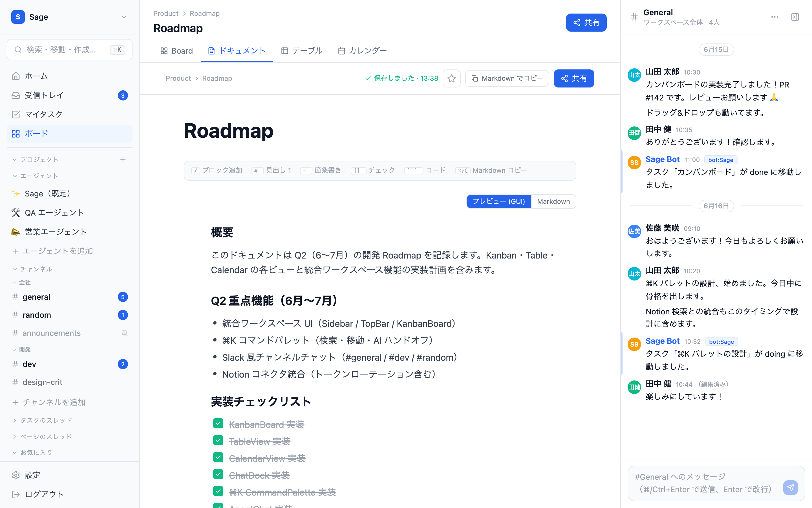Image resolution: width=812 pixels, height=508 pixels.
Task: Click the コード shortcut hint
Action: pyautogui.click(x=425, y=170)
